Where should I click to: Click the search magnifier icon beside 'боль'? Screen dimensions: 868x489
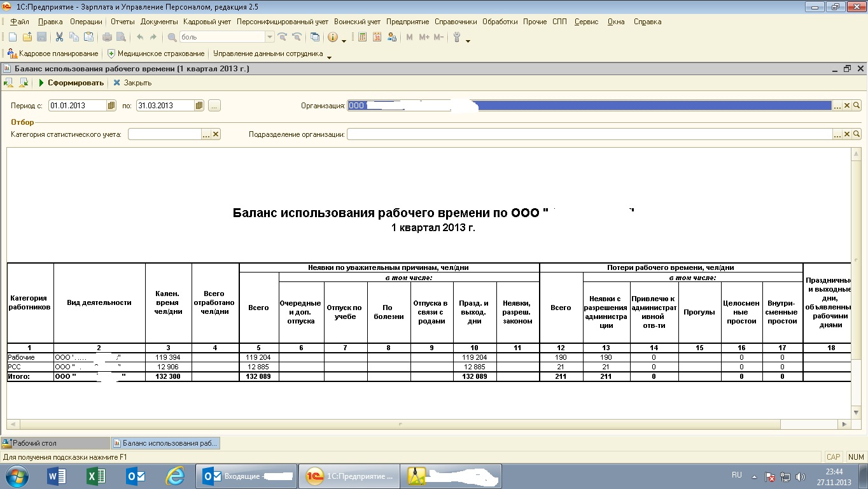(x=172, y=37)
